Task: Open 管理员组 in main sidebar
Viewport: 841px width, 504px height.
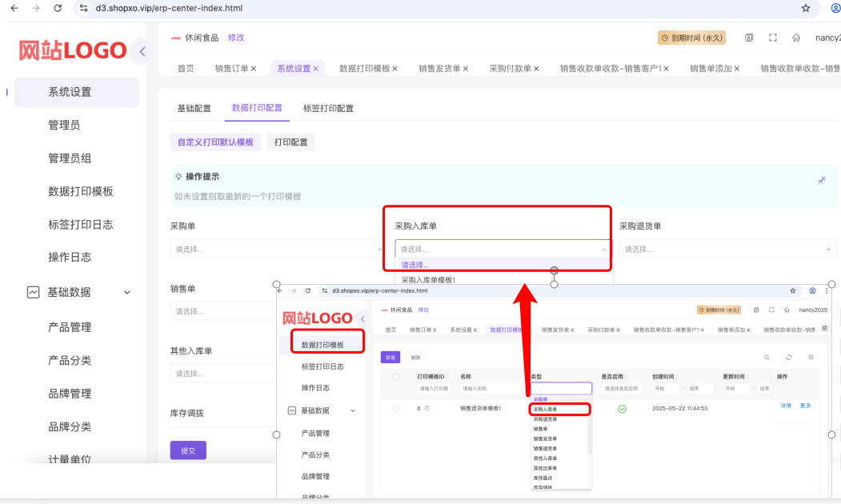Action: click(70, 158)
